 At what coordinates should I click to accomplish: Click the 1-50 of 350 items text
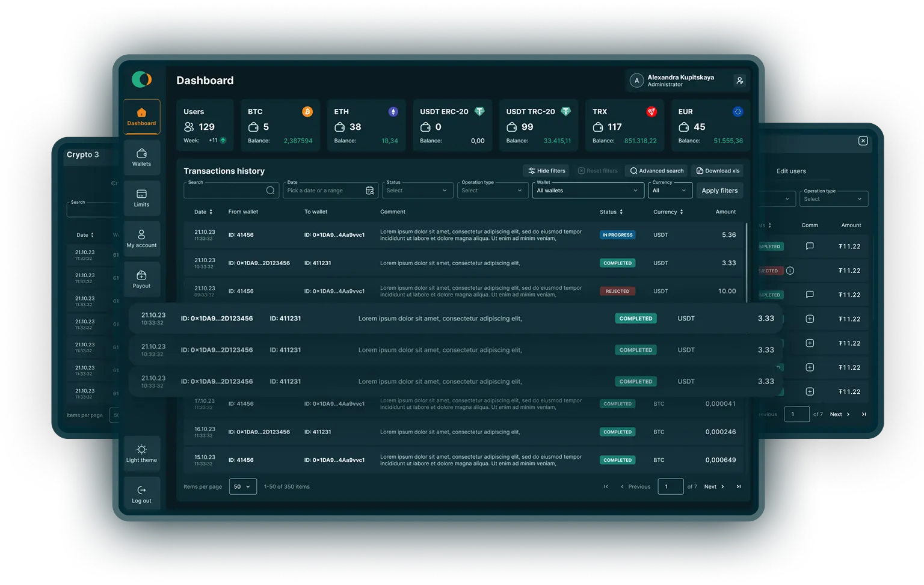(286, 487)
